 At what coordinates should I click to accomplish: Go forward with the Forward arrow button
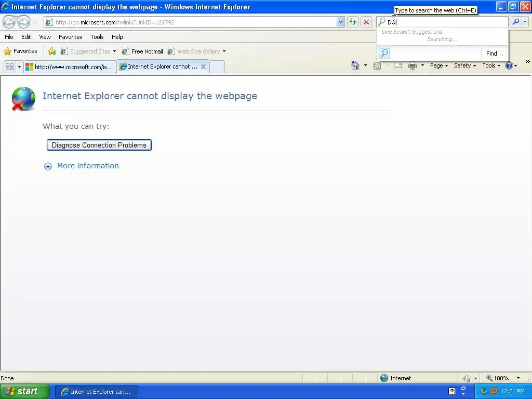tap(23, 22)
